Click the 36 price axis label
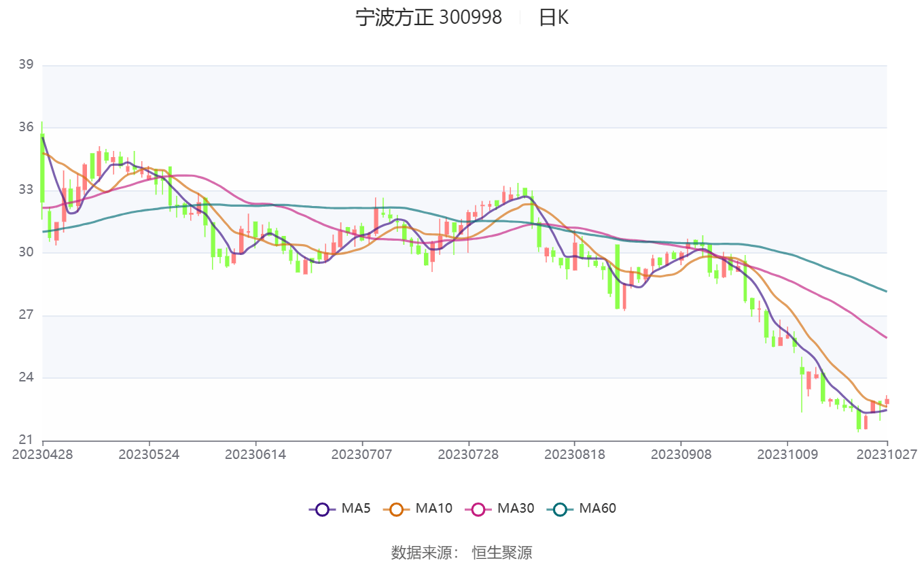Screen dimensions: 924x563 26,127
